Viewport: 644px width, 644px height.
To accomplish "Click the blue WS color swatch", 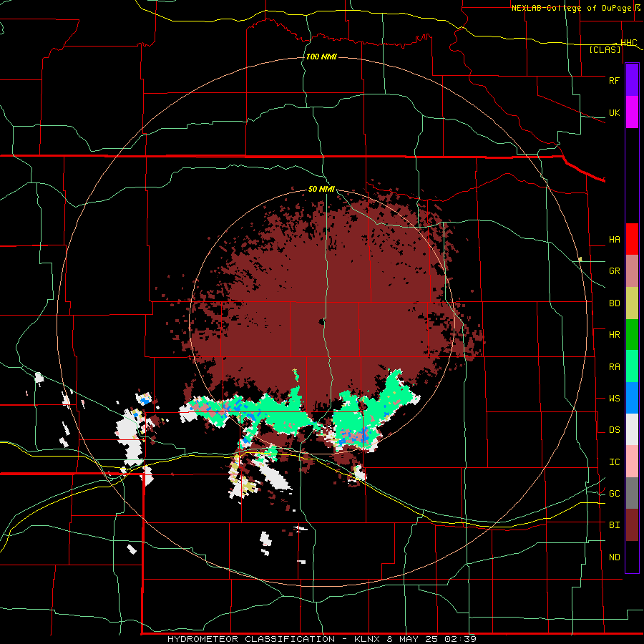I will (x=632, y=398).
